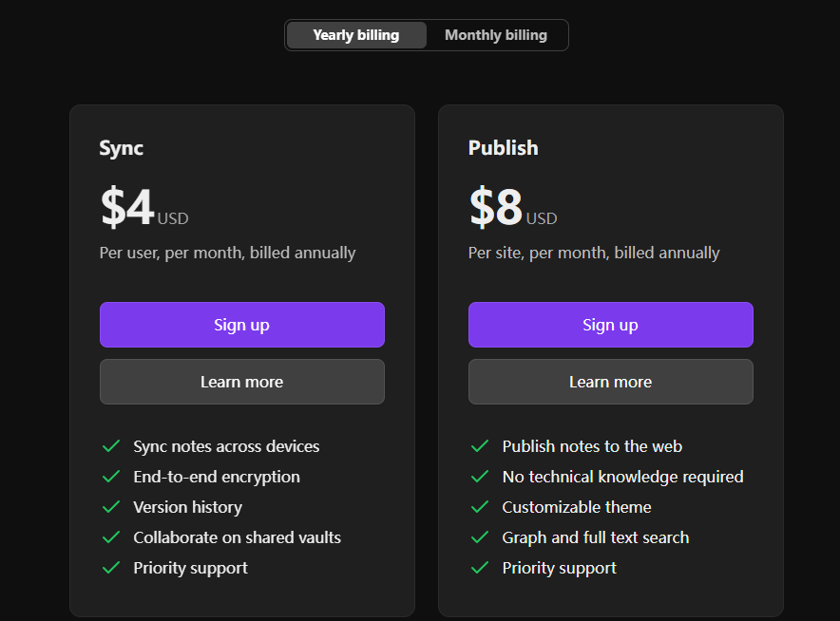Click the $4 USD price
This screenshot has width=840, height=621.
[144, 207]
